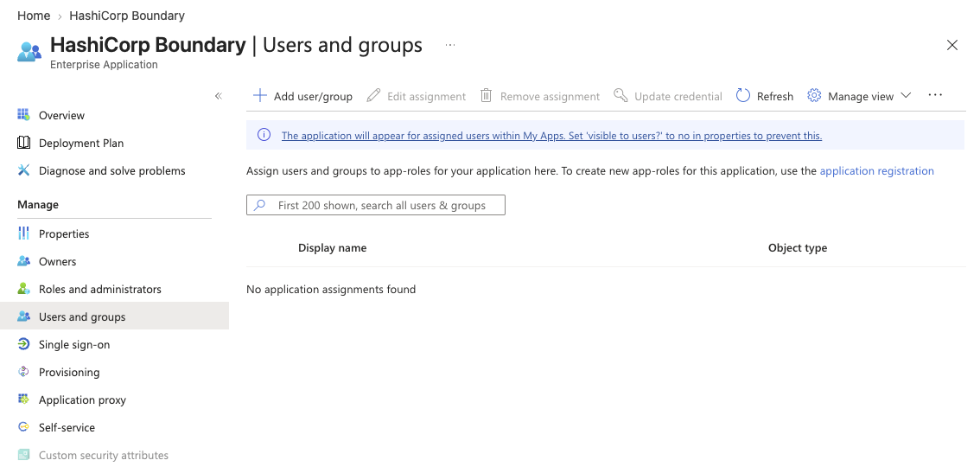Expand the Manage view dropdown chevron
Viewport: 980px width, 473px height.
(x=906, y=96)
